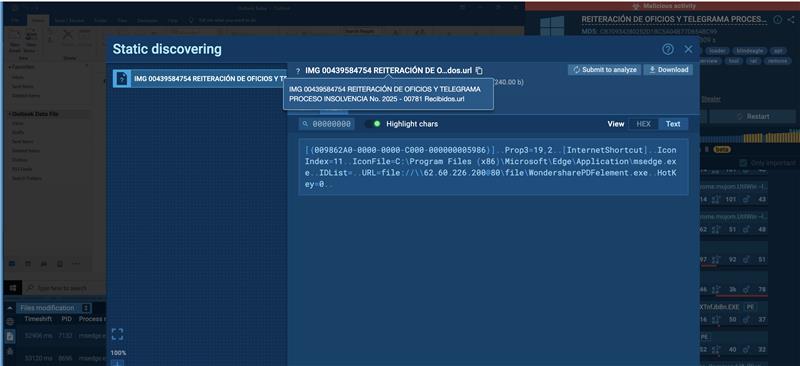Click the share icon in the background task header
The height and width of the screenshot is (366, 800).
pos(791,19)
